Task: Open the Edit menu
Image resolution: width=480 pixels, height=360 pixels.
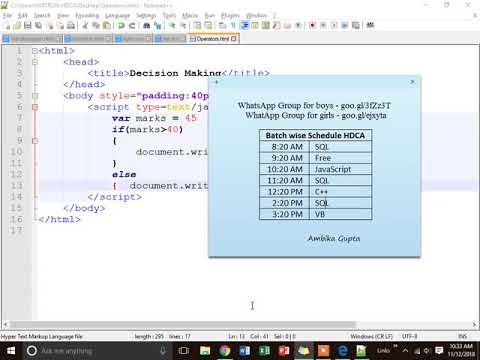Action: pos(23,15)
